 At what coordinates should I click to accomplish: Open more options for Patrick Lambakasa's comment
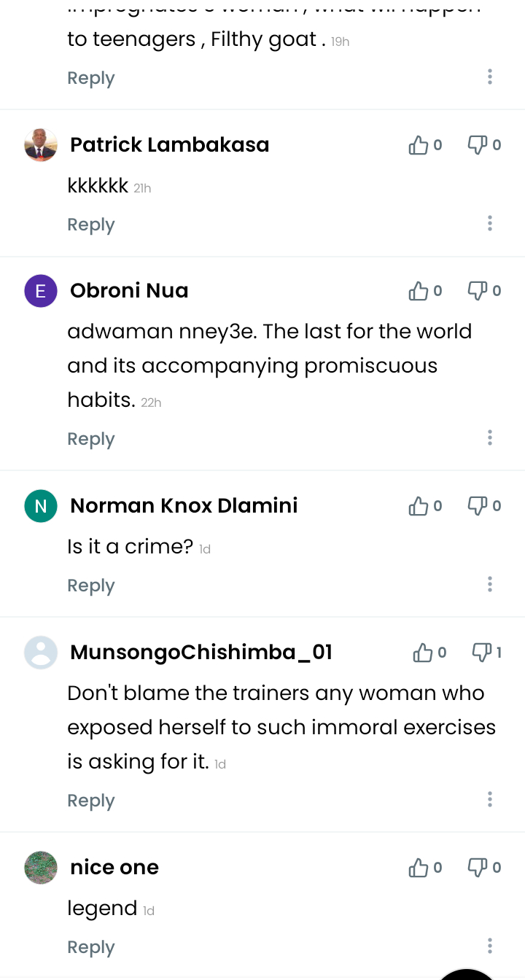(490, 223)
